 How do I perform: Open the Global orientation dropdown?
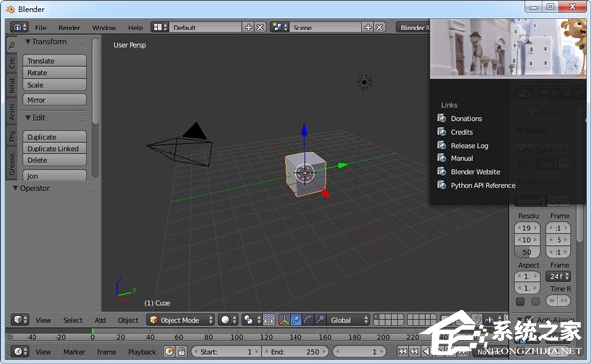pos(349,320)
